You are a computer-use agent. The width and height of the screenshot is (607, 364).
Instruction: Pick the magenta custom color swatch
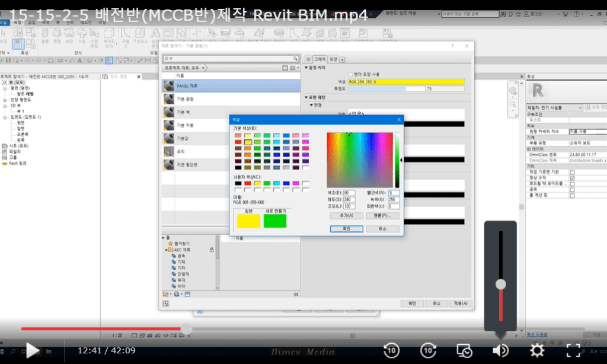(x=296, y=183)
